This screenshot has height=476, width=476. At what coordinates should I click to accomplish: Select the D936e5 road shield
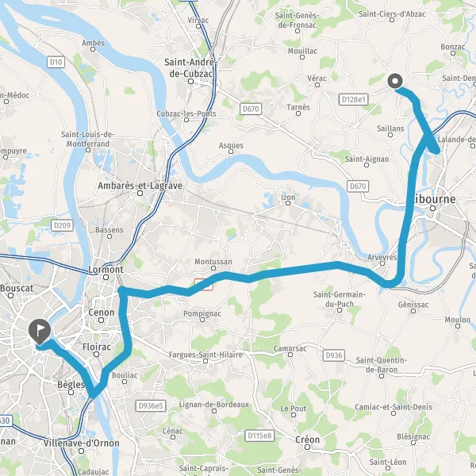click(x=151, y=405)
